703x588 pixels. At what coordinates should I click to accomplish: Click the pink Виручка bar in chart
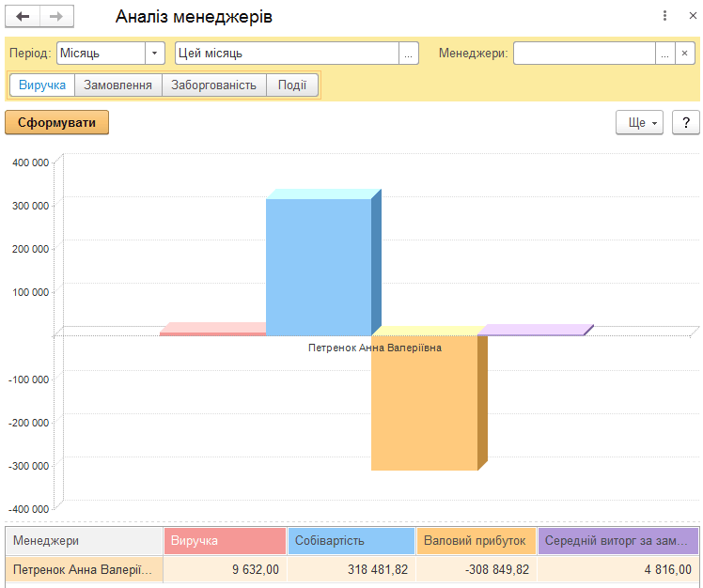213,331
